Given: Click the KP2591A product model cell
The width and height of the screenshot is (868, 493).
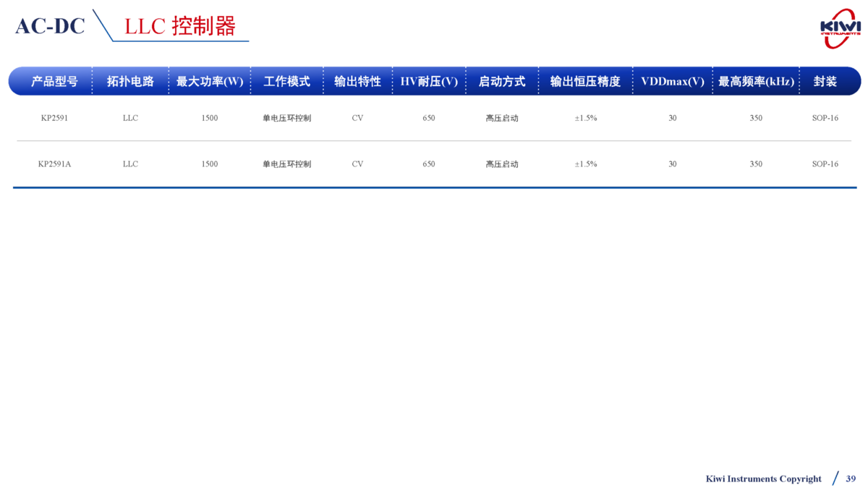Looking at the screenshot, I should (x=54, y=164).
